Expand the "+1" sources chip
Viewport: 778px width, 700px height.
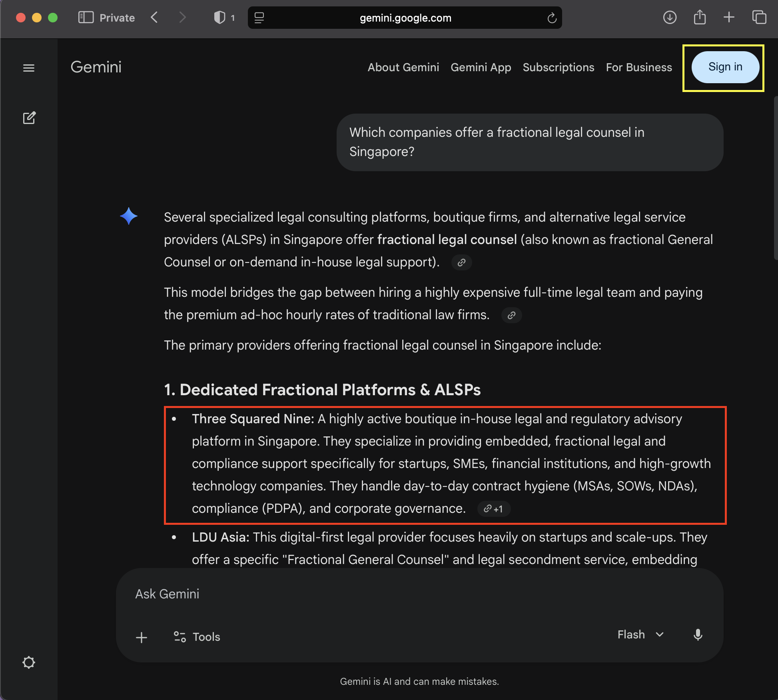point(494,509)
